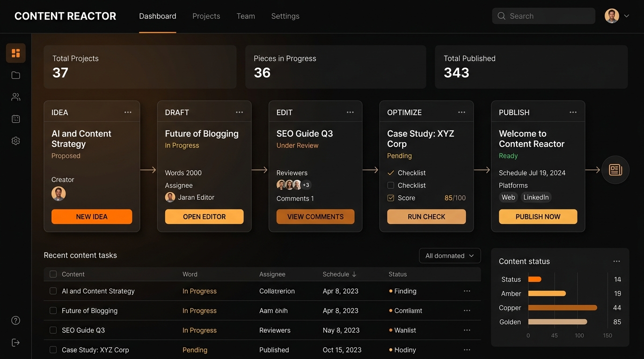Click the NEW IDEA button

(92, 216)
